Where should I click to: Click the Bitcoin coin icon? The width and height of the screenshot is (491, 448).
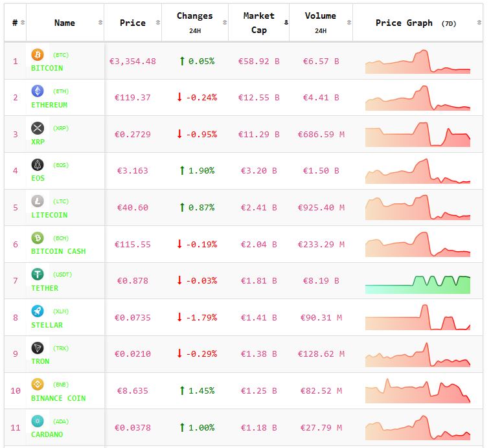point(38,55)
